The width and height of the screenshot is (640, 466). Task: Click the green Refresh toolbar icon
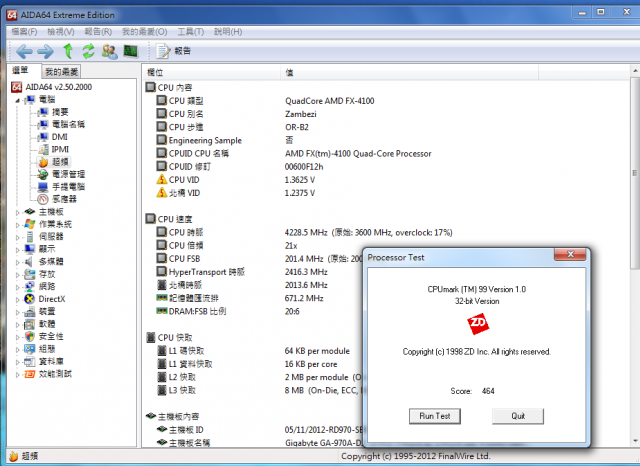(x=88, y=51)
